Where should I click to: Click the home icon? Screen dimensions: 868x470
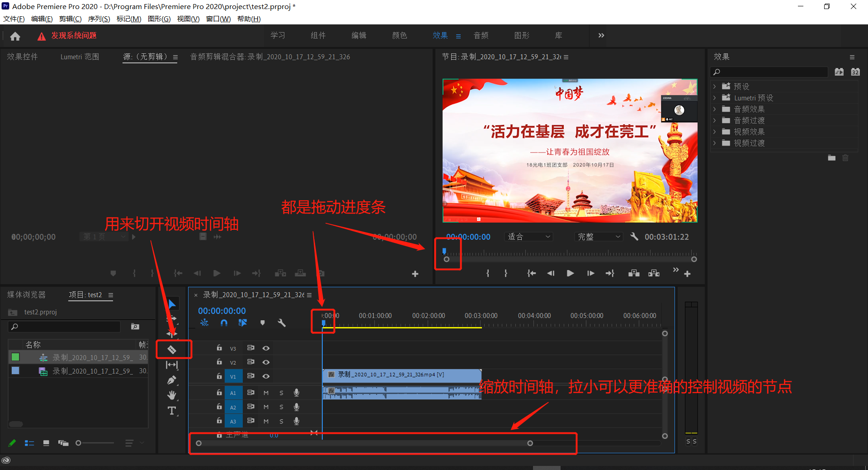[15, 36]
